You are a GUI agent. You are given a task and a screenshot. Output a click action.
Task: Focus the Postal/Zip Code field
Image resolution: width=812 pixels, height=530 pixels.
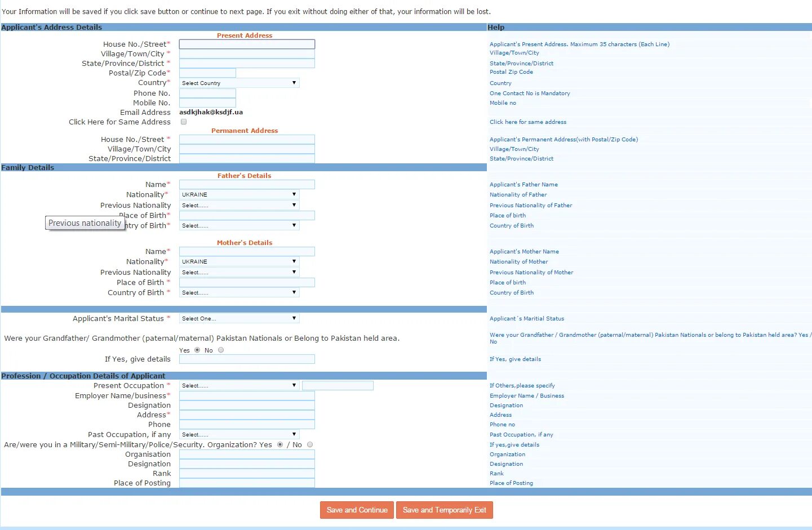[207, 73]
